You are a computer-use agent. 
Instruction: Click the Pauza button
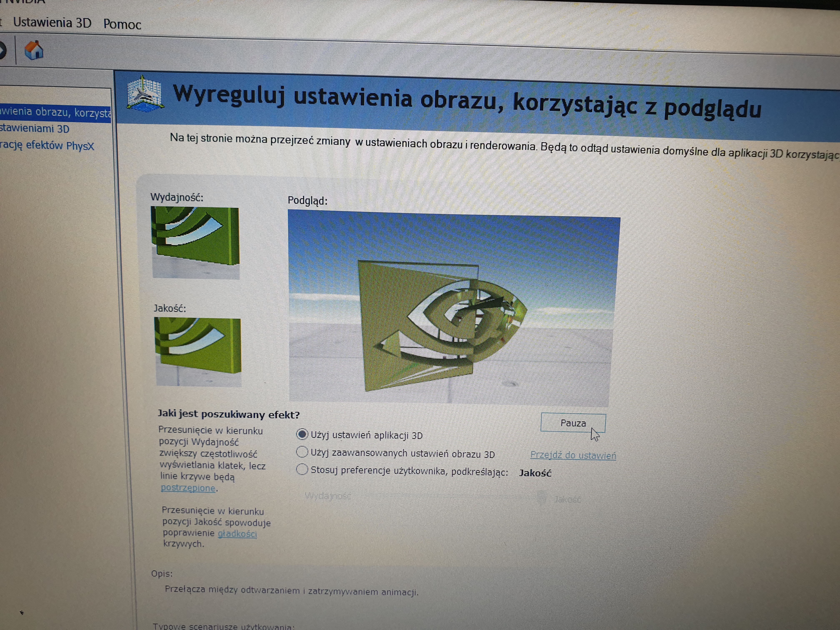point(573,423)
